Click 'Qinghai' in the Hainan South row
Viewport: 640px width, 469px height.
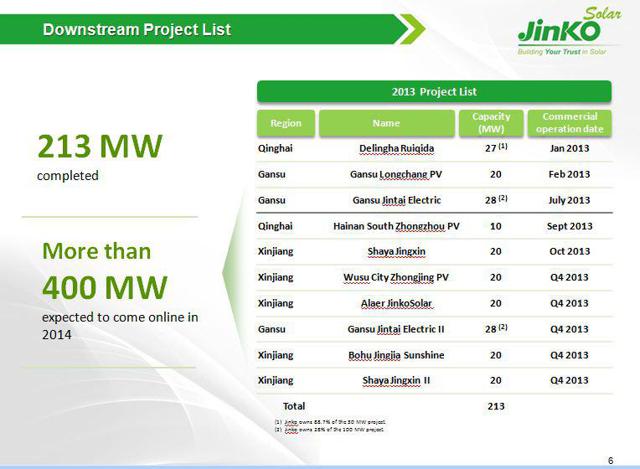click(275, 226)
